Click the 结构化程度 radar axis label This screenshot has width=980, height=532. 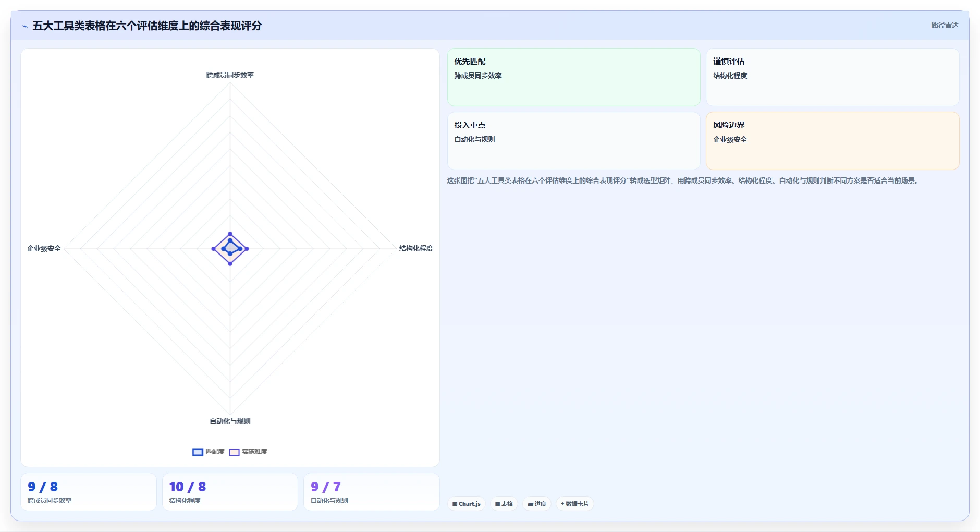416,248
